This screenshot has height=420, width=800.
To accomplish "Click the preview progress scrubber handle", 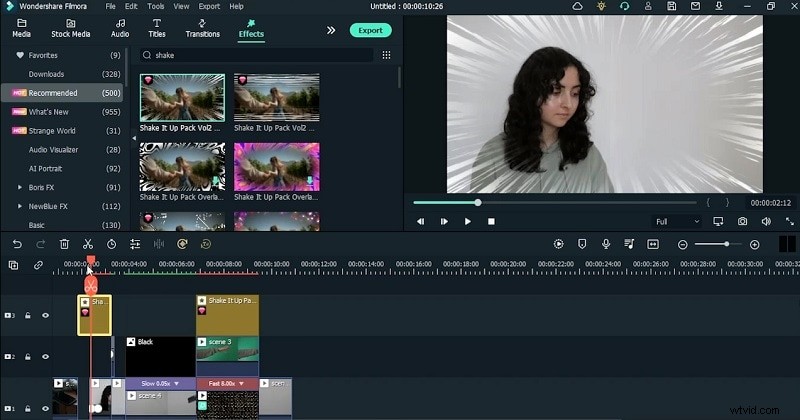I will (478, 203).
